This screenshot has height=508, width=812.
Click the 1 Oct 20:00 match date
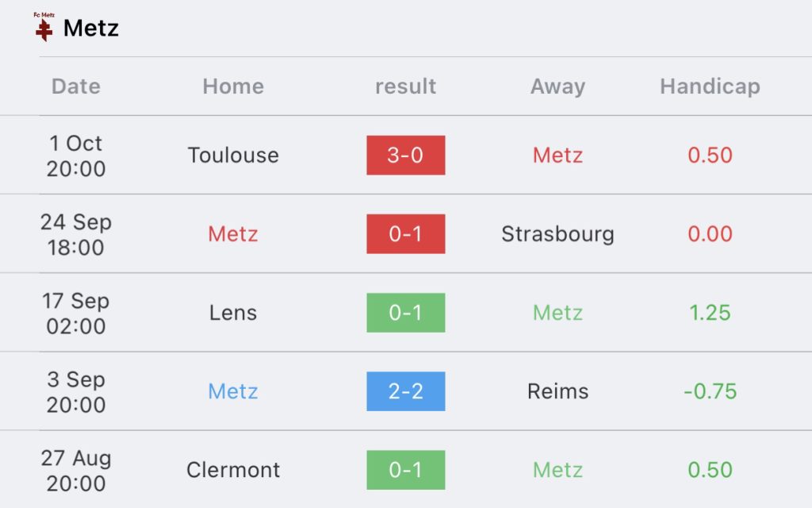click(x=75, y=156)
